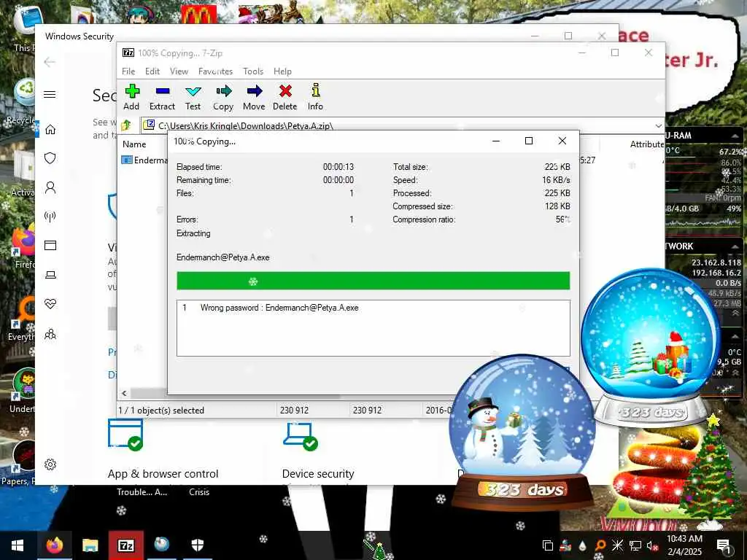The width and height of the screenshot is (747, 560).
Task: Go up one folder level in 7-Zip
Action: coord(126,125)
